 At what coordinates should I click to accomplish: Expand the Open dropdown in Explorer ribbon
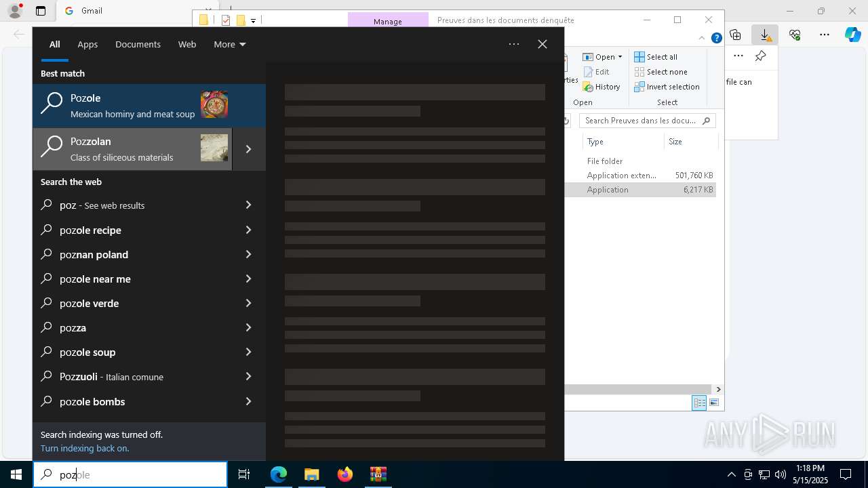point(619,57)
